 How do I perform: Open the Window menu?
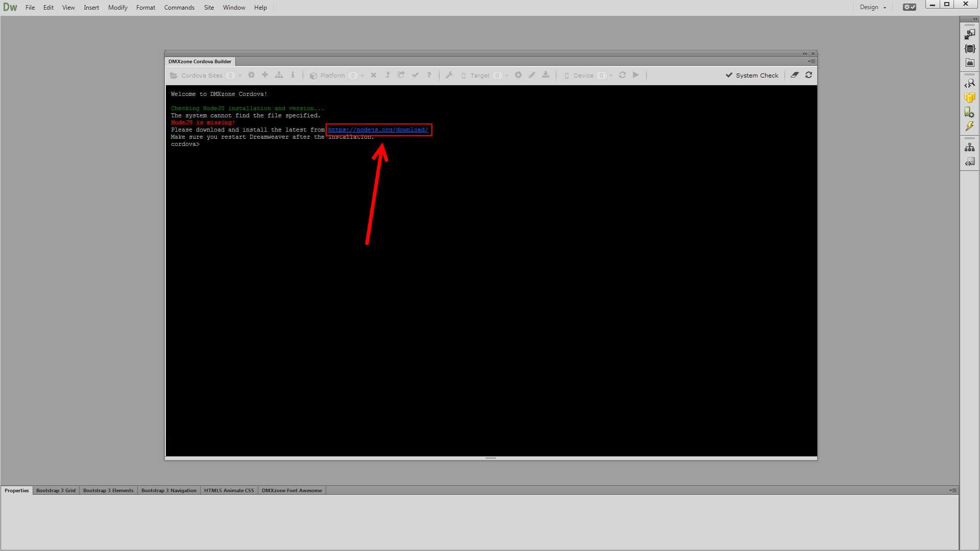click(x=234, y=8)
